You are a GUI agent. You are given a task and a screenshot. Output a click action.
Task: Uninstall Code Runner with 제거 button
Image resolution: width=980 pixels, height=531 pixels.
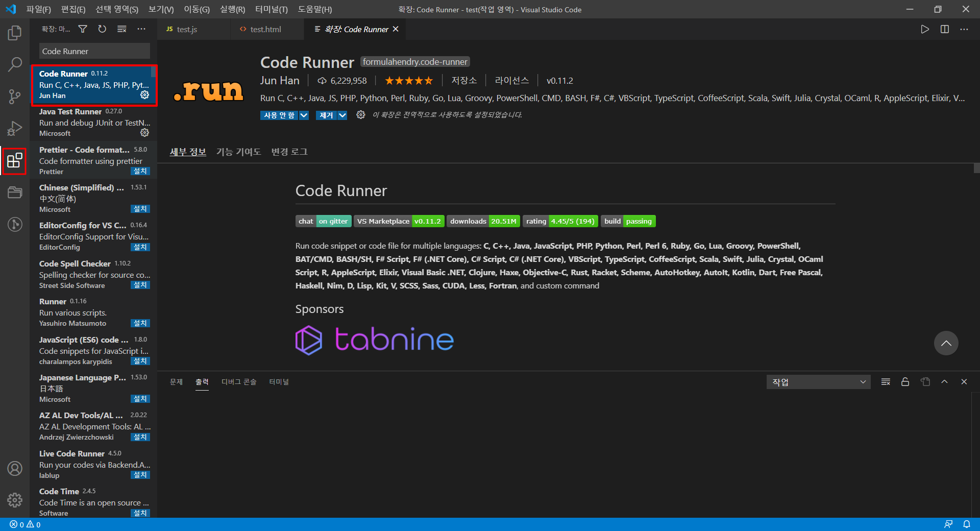pos(327,115)
